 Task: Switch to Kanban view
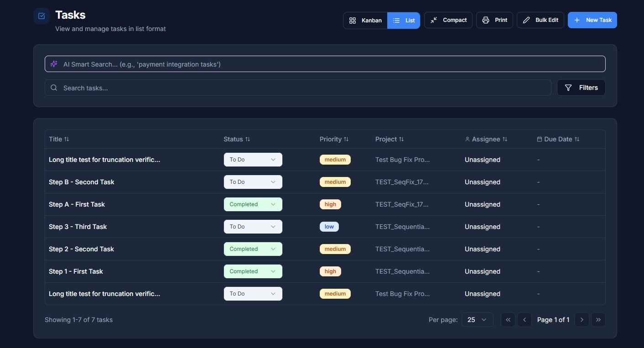point(365,21)
